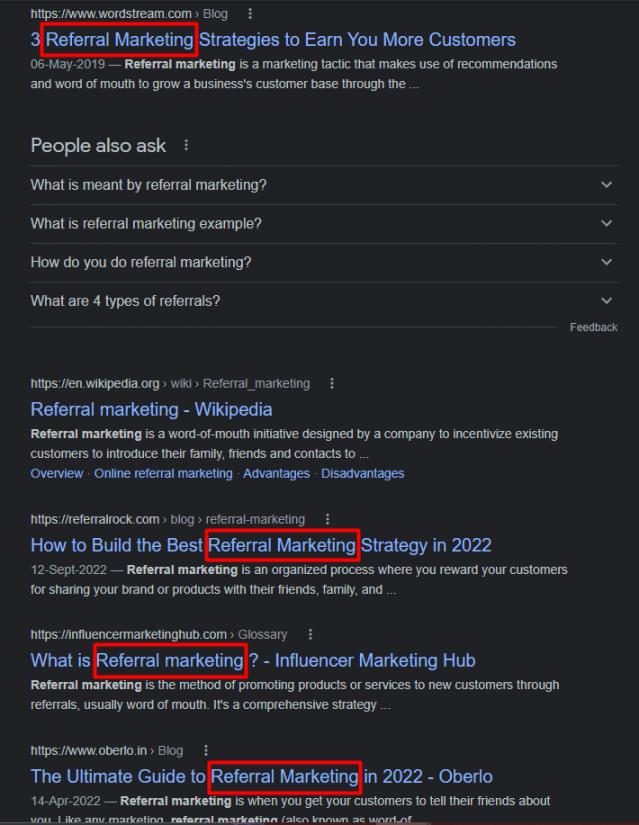The image size is (639, 825).
Task: Open options menu for Wikipedia result
Action: point(331,383)
